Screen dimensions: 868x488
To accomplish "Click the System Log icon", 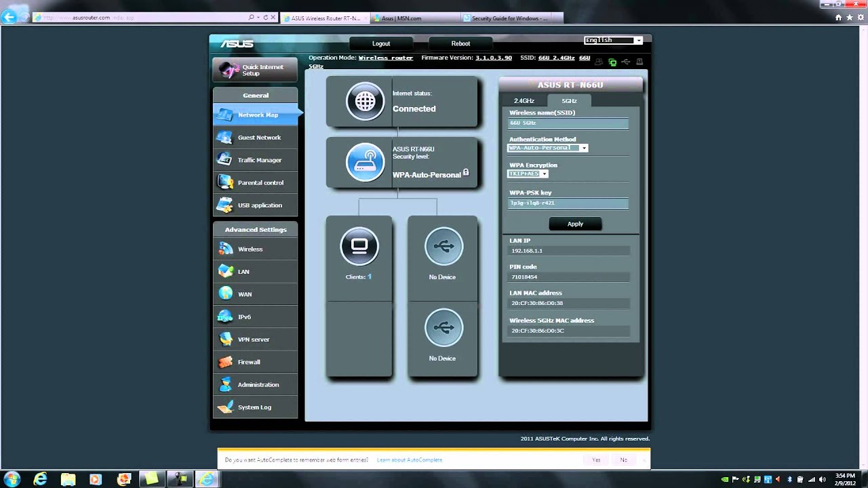I will 225,407.
